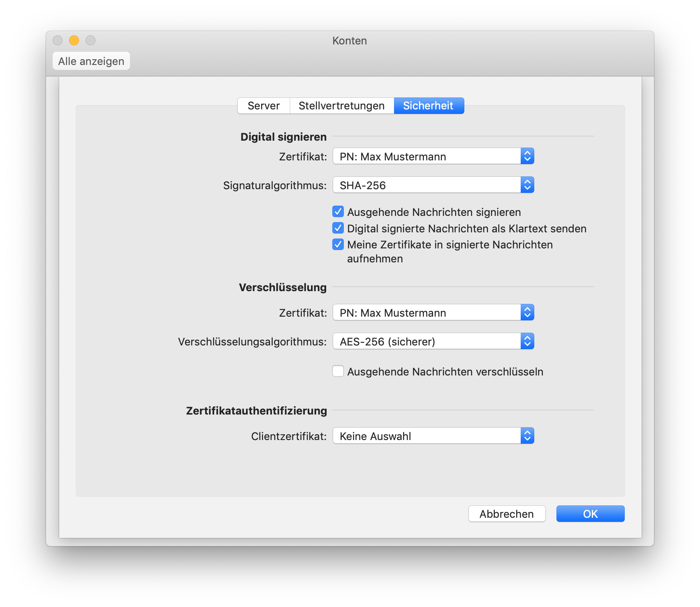Click the blue arrows next to AES-256 (sicherer)
Image resolution: width=700 pixels, height=607 pixels.
527,341
